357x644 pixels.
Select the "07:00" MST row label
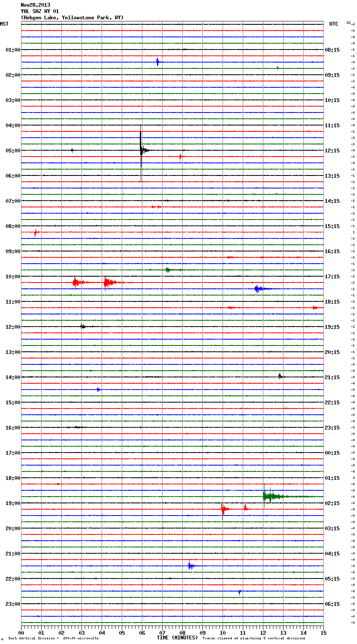(x=13, y=201)
